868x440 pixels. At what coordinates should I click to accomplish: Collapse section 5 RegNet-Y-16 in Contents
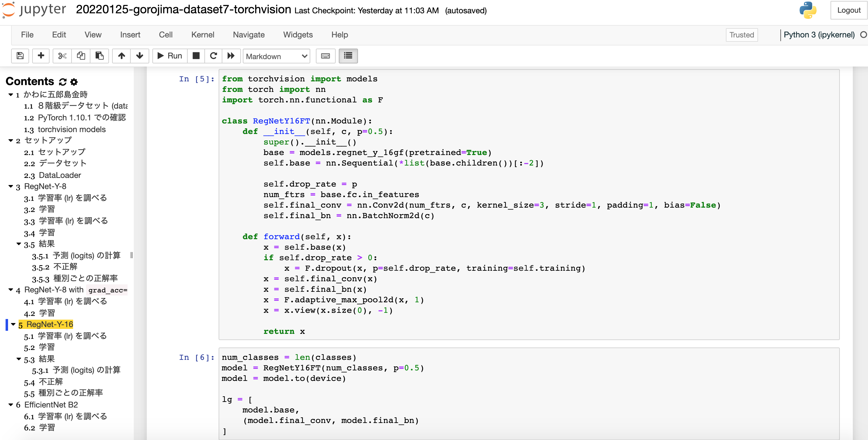point(13,324)
